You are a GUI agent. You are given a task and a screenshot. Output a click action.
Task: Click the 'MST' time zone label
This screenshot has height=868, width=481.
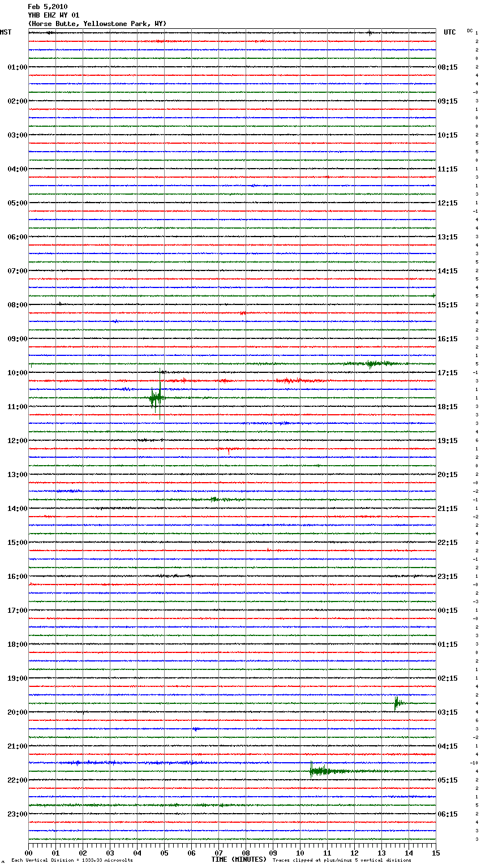point(6,32)
